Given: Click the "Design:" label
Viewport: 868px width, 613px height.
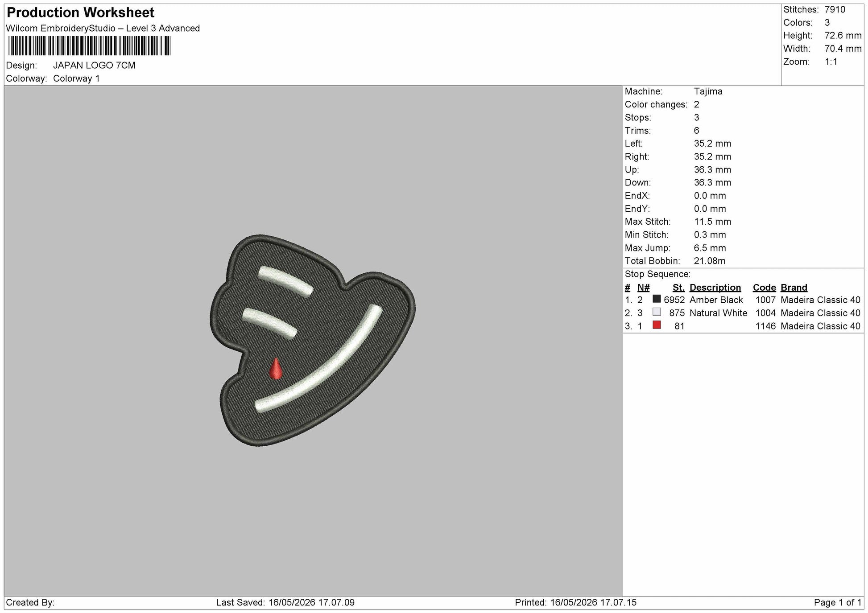Looking at the screenshot, I should 21,66.
